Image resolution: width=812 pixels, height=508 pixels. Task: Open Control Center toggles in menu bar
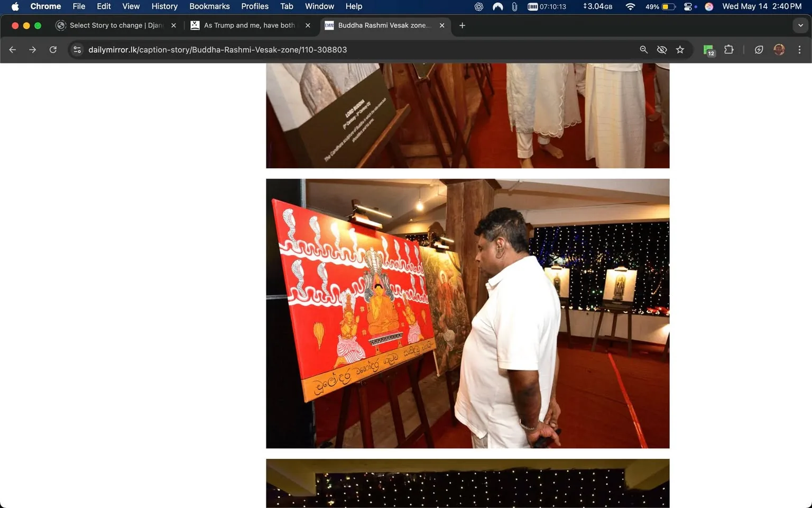coord(688,6)
